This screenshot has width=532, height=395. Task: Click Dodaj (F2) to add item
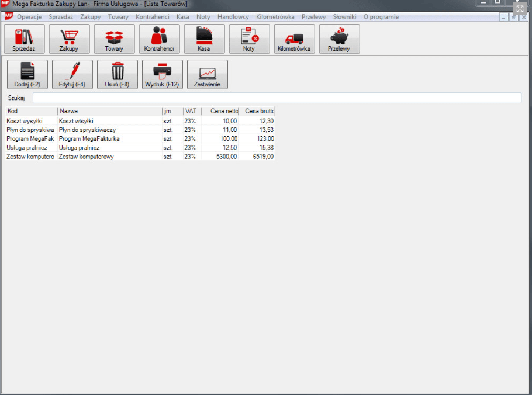(x=27, y=74)
